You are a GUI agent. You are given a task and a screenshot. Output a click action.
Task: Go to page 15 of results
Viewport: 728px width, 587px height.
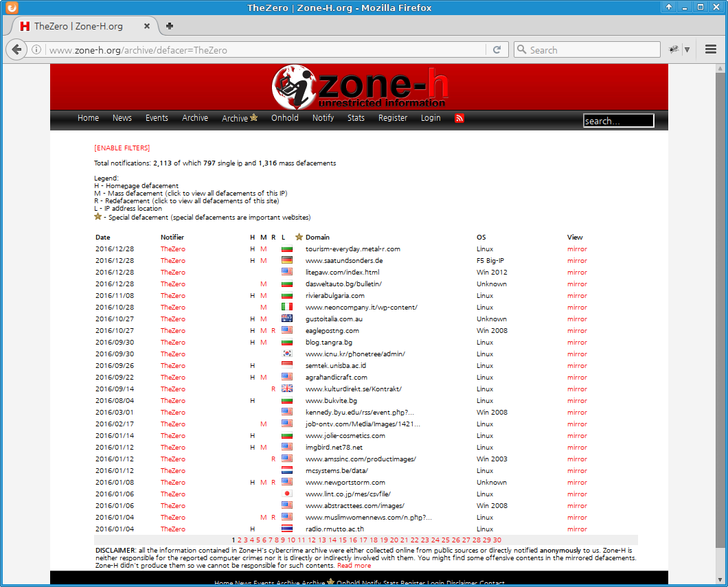click(x=343, y=540)
